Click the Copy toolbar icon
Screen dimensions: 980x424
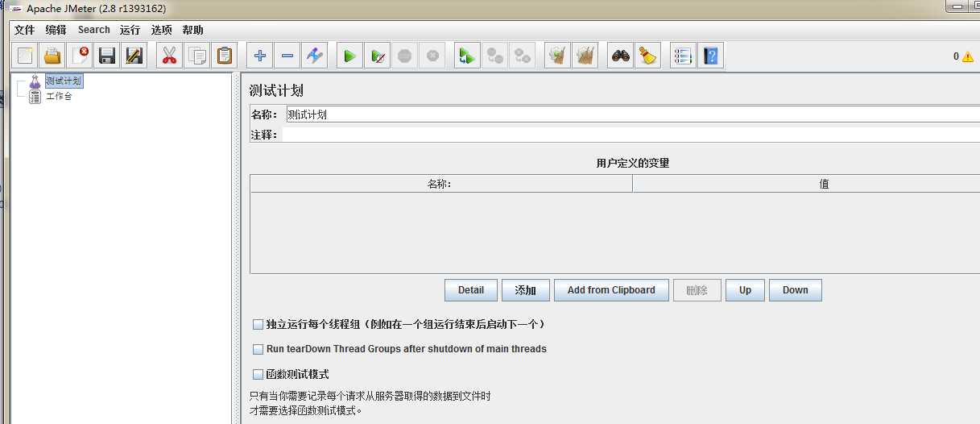pos(196,56)
